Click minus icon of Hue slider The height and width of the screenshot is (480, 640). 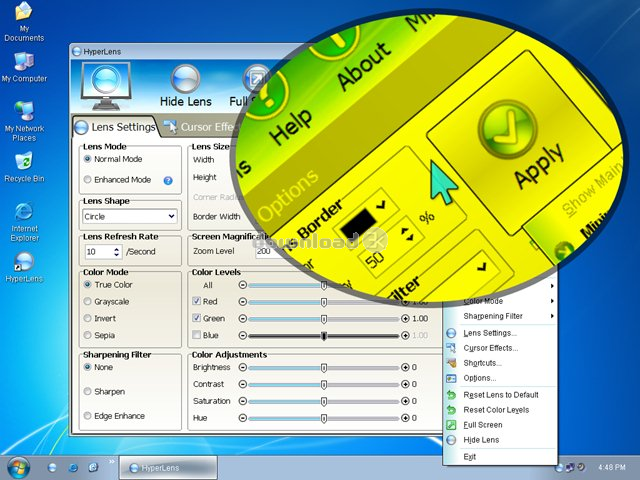click(242, 418)
